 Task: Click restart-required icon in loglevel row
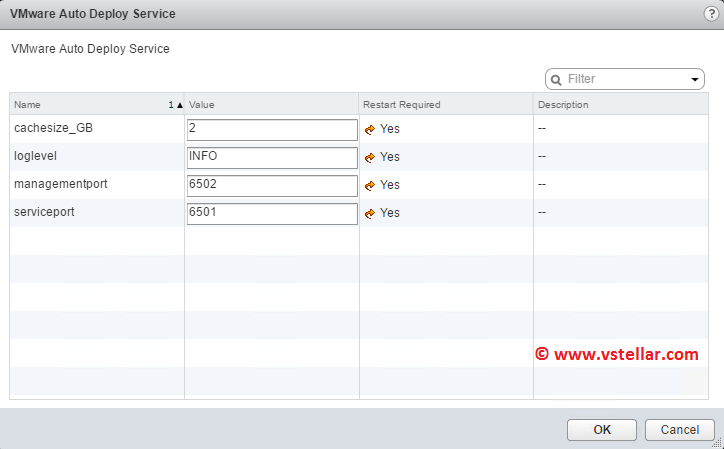[x=370, y=157]
